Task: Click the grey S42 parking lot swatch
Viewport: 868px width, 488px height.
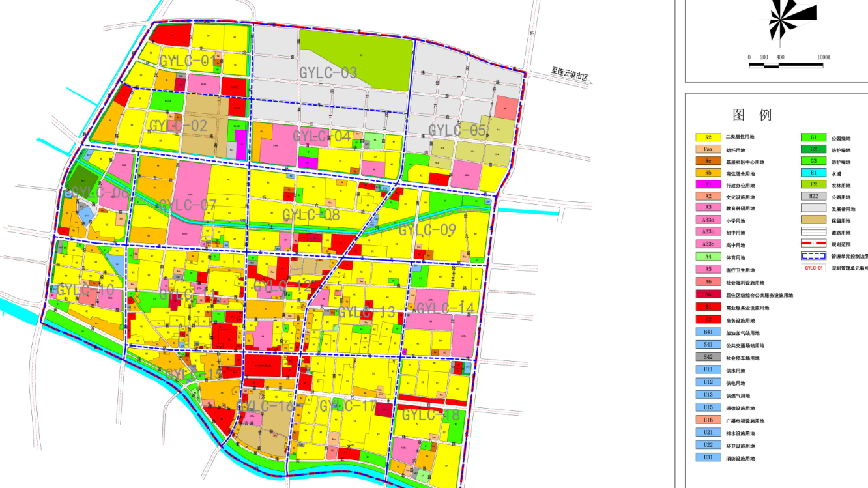Action: pyautogui.click(x=708, y=357)
